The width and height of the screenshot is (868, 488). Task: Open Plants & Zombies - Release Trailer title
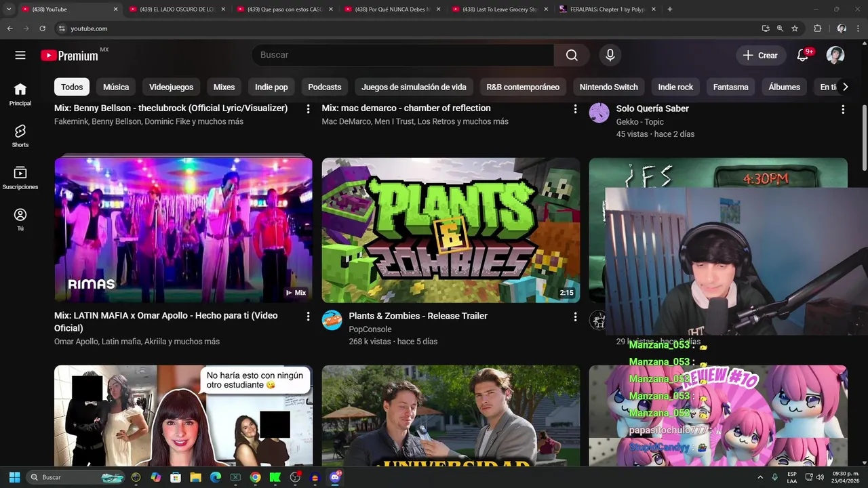418,316
